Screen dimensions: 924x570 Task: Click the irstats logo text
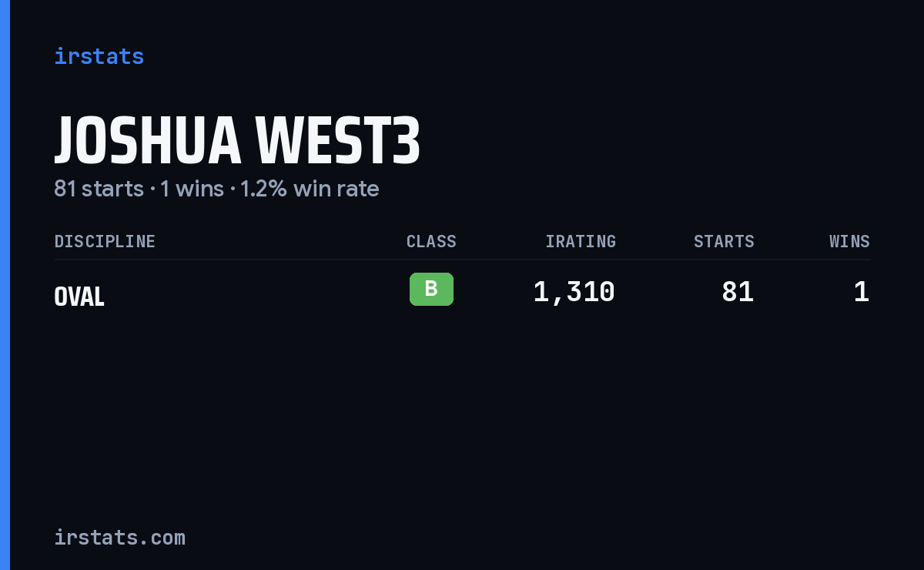point(99,56)
